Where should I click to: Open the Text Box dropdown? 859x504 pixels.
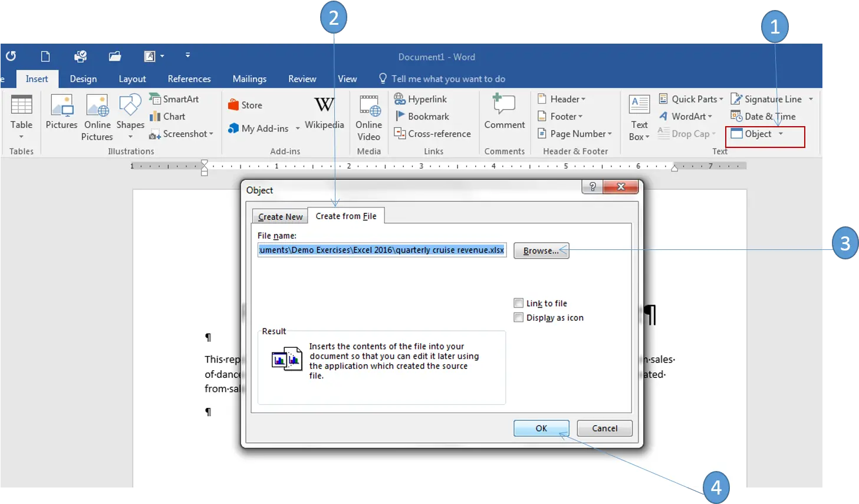point(639,118)
